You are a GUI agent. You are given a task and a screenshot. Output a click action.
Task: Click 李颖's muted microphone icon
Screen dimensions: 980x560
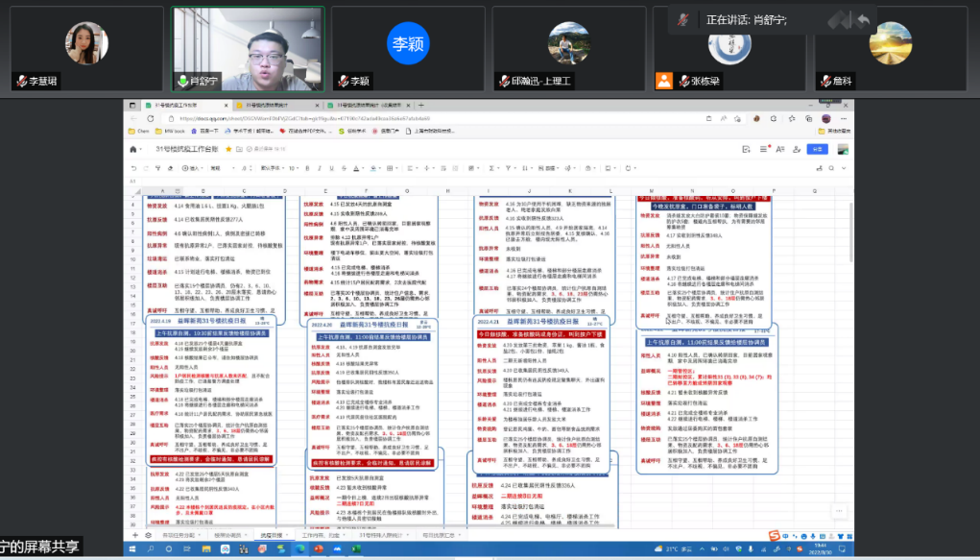[344, 82]
